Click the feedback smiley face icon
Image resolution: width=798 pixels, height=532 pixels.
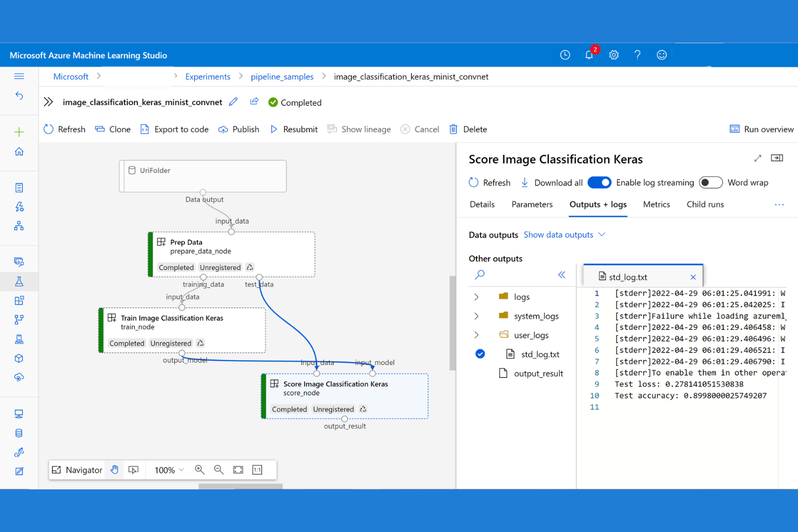pyautogui.click(x=662, y=55)
